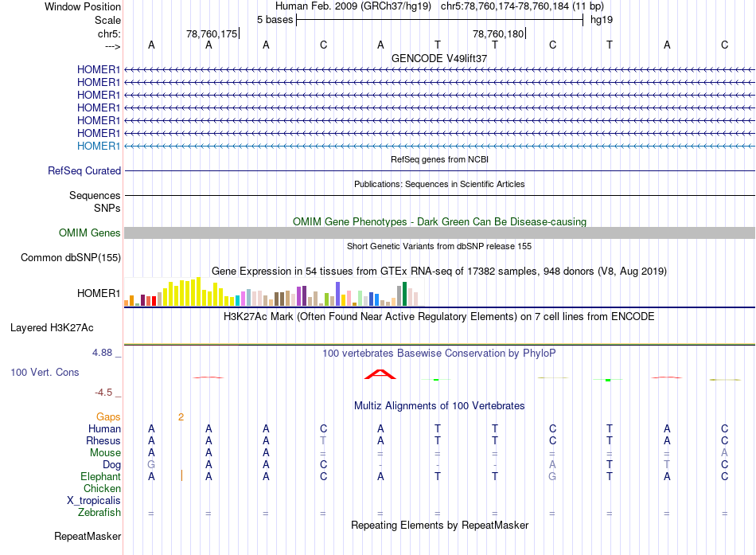
Task: Select the Chicken species label
Action: tap(102, 488)
